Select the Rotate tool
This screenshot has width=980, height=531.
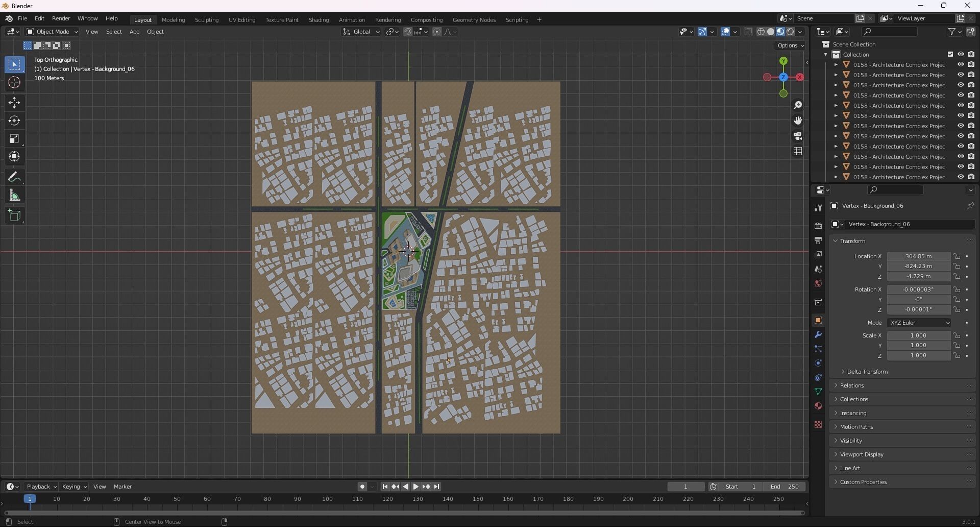coord(14,121)
